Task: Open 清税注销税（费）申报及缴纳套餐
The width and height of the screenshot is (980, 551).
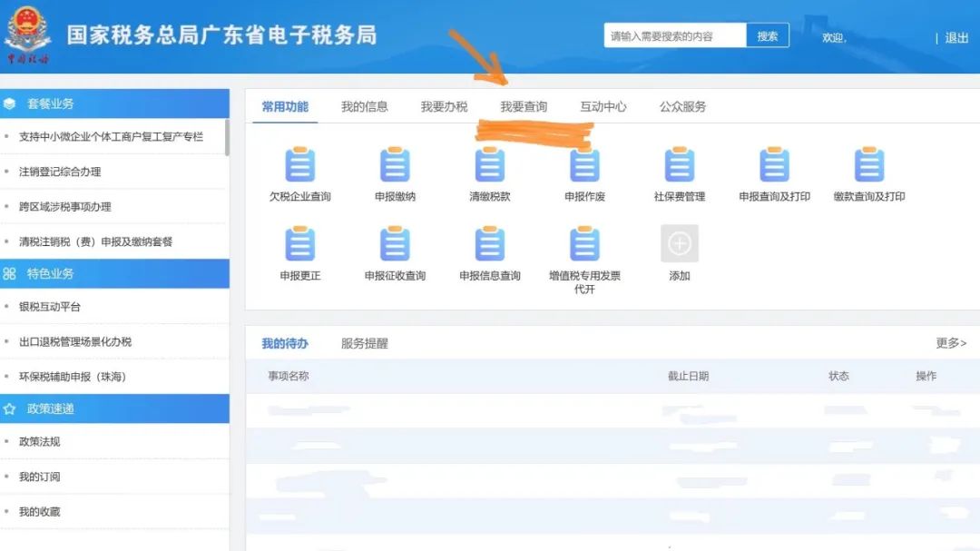Action: pyautogui.click(x=95, y=241)
